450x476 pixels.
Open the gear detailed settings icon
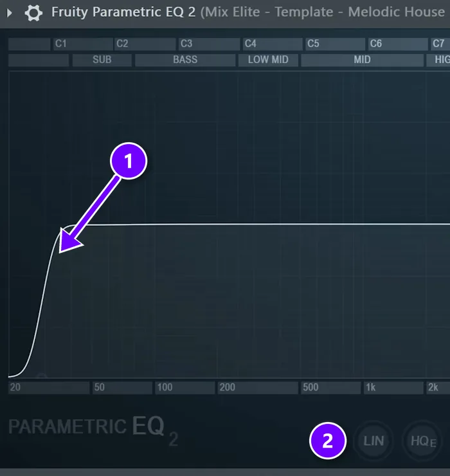pyautogui.click(x=33, y=13)
